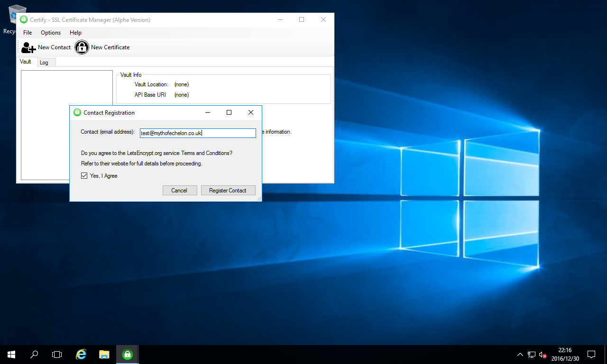Screen dimensions: 607x364
Task: Uncheck the Yes, I Agree checkbox
Action: pyautogui.click(x=84, y=175)
